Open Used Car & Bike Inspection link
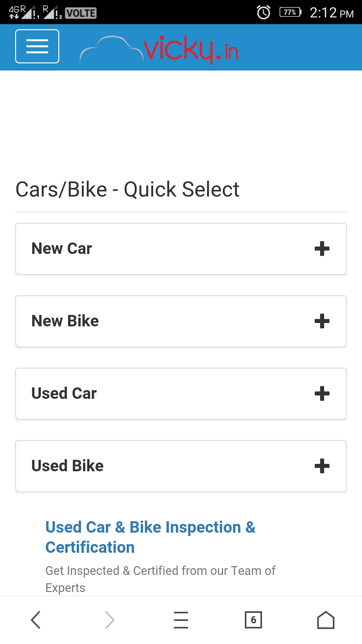 [x=150, y=537]
